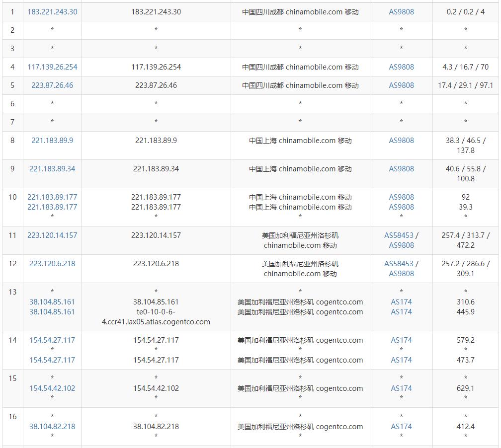The height and width of the screenshot is (448, 501).
Task: Select latency value 257.2 / 286.6 / 309.1
Action: coord(466,269)
